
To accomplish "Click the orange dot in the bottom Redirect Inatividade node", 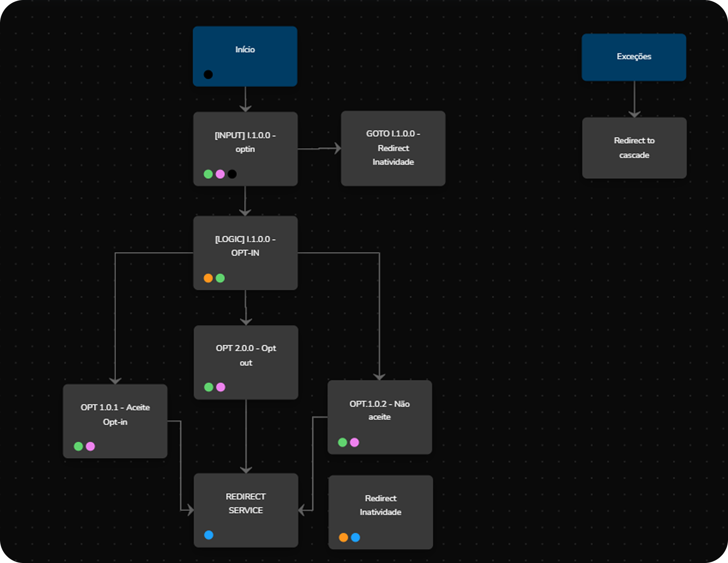I will click(x=344, y=537).
